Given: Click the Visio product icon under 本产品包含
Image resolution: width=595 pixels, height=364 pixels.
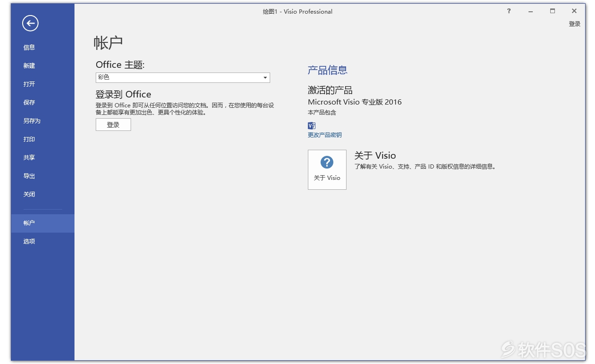Looking at the screenshot, I should (x=311, y=126).
